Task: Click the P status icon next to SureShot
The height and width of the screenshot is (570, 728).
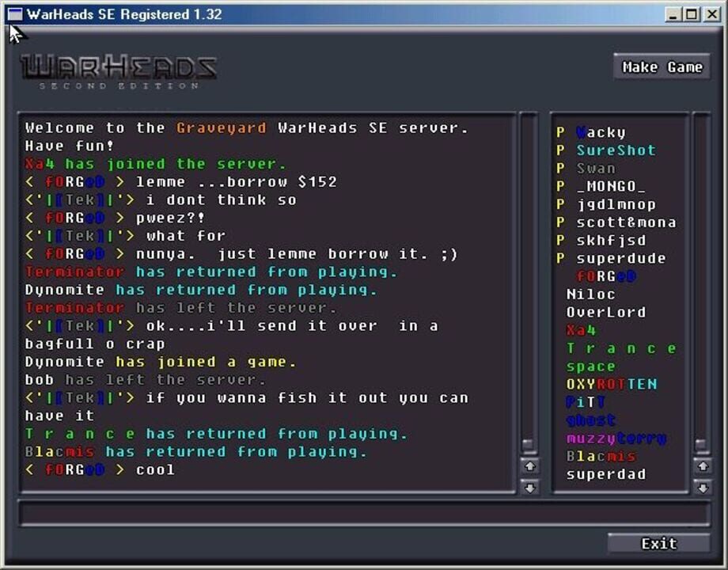Action: [559, 150]
